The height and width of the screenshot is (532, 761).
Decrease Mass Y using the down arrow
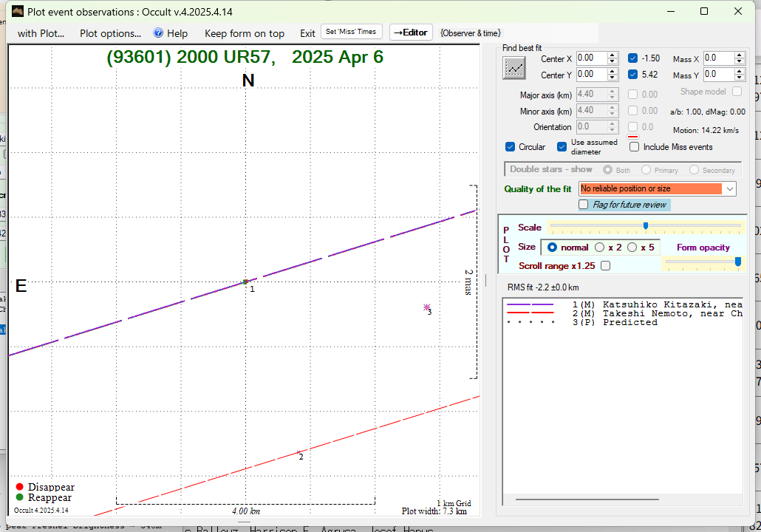click(x=740, y=78)
